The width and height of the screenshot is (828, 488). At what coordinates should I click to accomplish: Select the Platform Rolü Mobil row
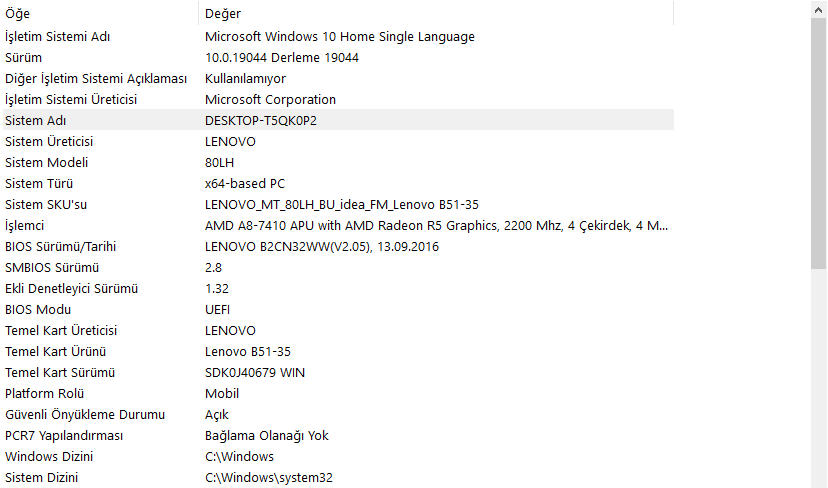(43, 393)
